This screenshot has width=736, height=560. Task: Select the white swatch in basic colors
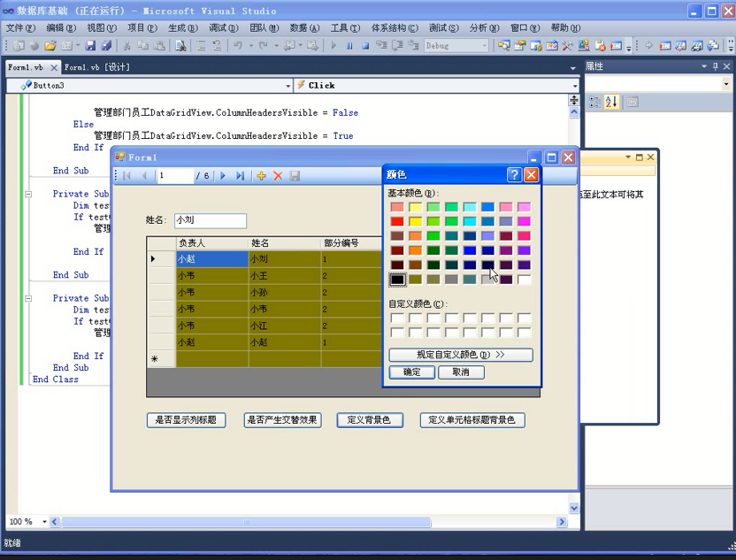click(524, 280)
